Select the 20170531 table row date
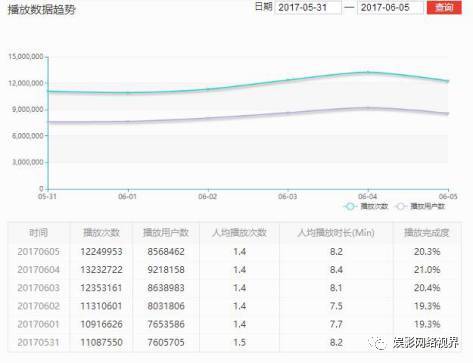 38,342
